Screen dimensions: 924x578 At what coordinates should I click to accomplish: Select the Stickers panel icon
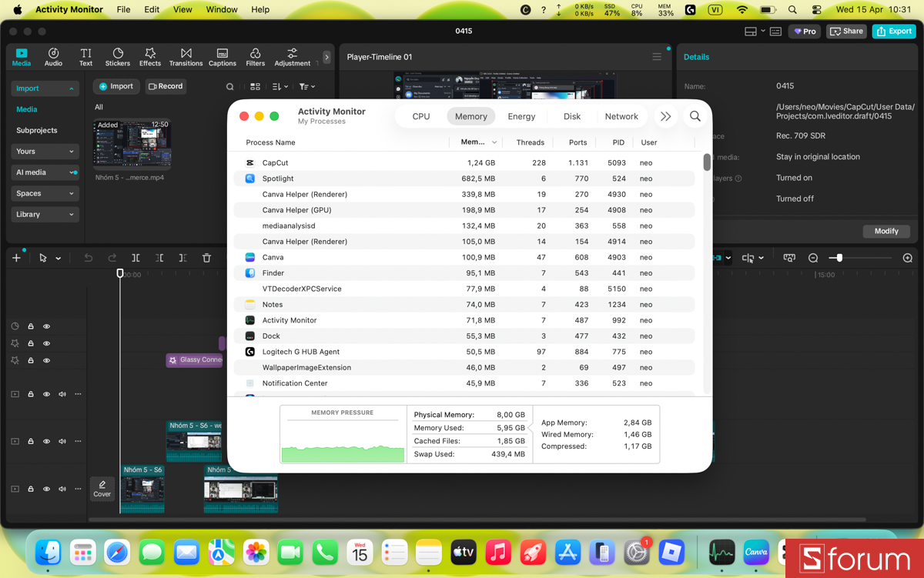(117, 56)
